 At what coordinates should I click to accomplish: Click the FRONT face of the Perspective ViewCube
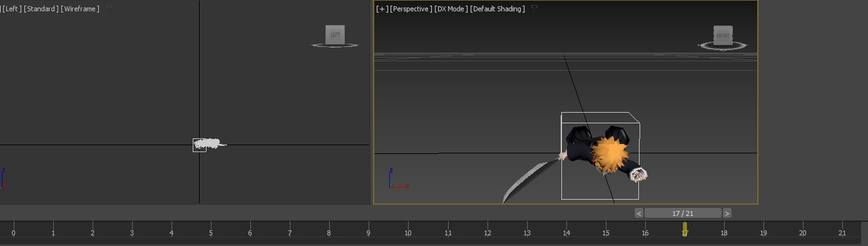pos(723,35)
